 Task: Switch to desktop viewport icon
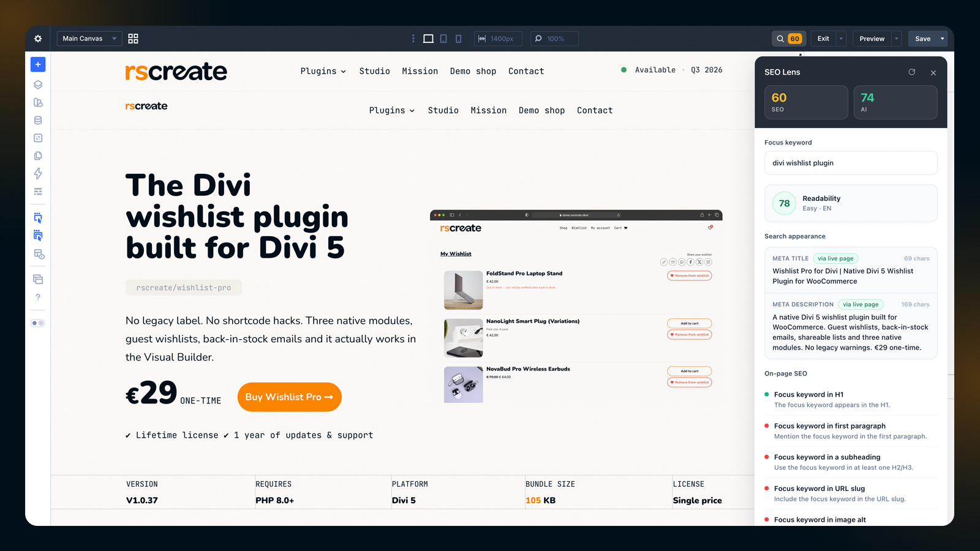(428, 39)
